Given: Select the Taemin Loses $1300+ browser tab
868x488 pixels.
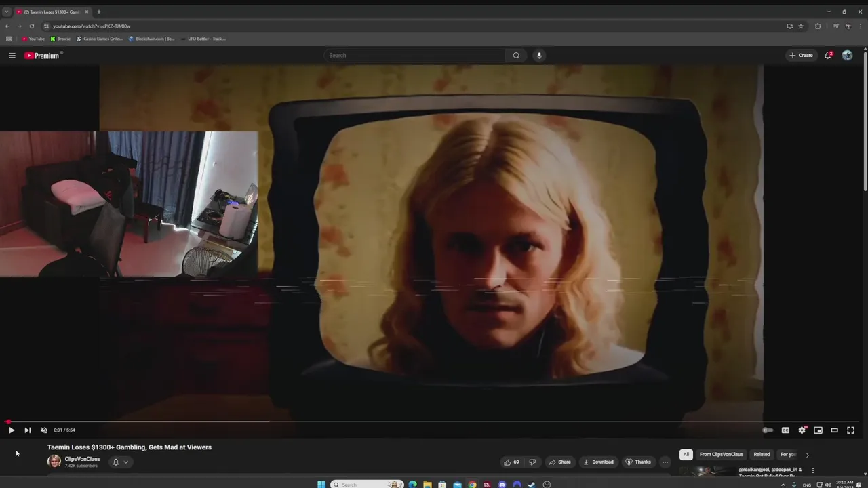Looking at the screenshot, I should click(53, 12).
